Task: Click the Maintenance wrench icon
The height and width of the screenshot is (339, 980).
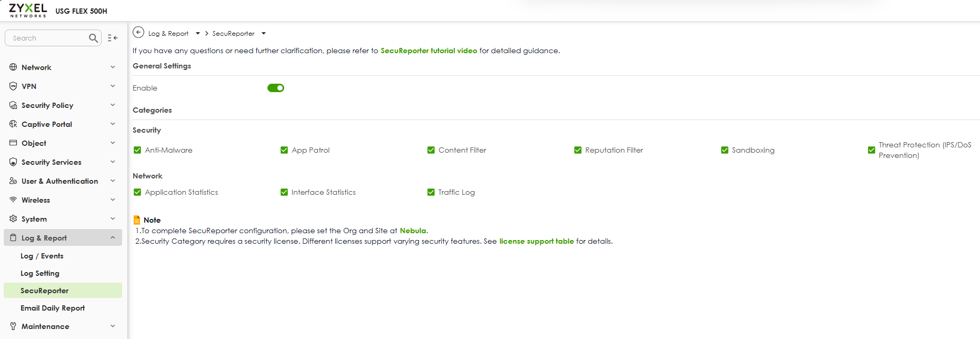Action: coord(13,326)
